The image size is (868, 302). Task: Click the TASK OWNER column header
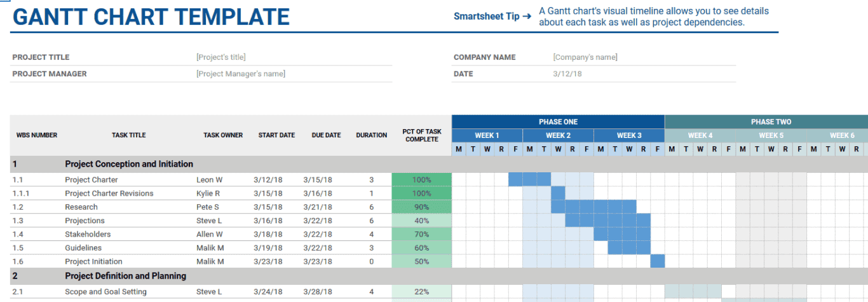pos(223,135)
